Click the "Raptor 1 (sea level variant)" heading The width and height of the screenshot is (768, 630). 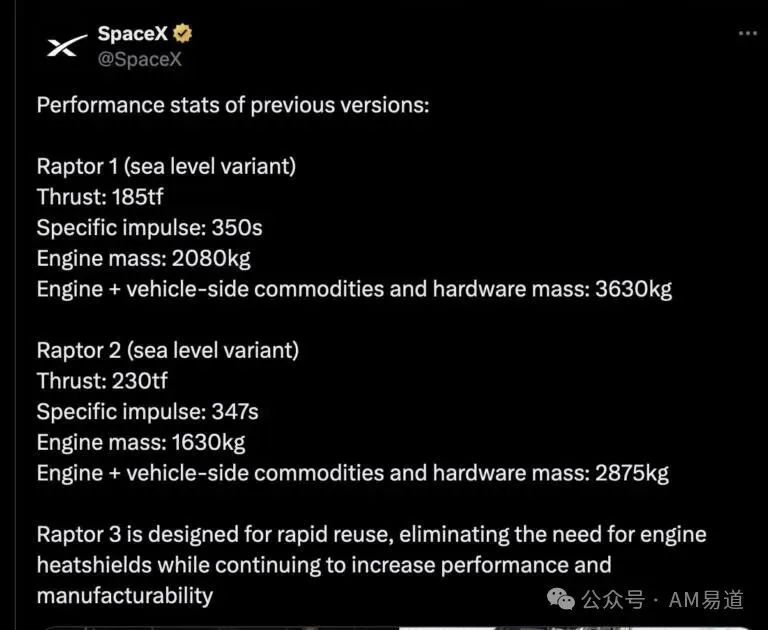tap(166, 166)
